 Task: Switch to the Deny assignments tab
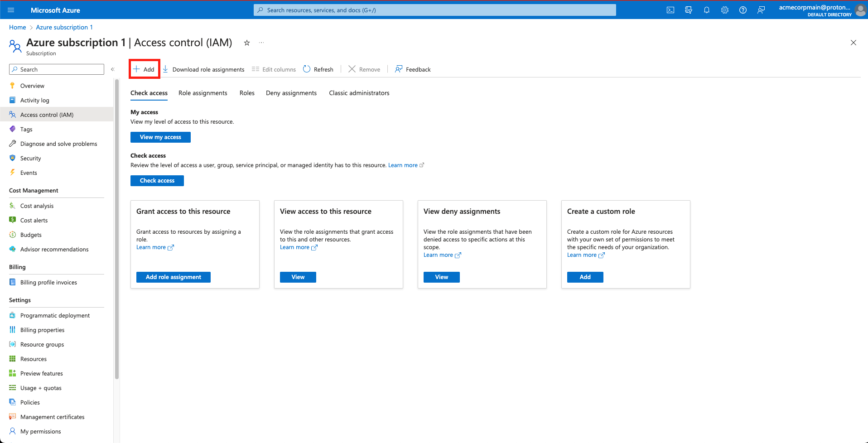(291, 93)
